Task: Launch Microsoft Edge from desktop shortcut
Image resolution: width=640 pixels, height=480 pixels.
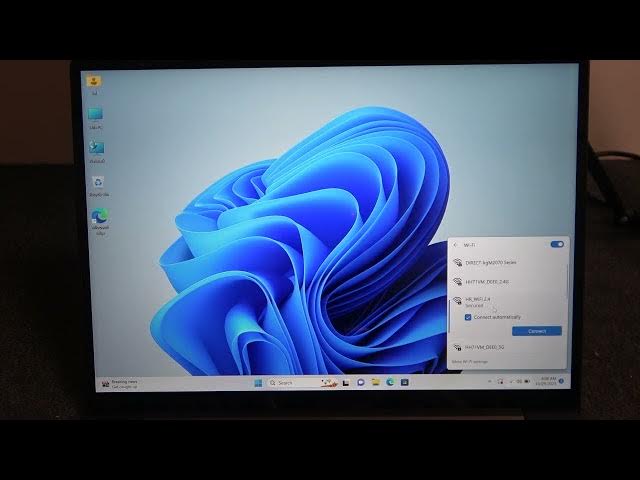Action: coord(100,217)
